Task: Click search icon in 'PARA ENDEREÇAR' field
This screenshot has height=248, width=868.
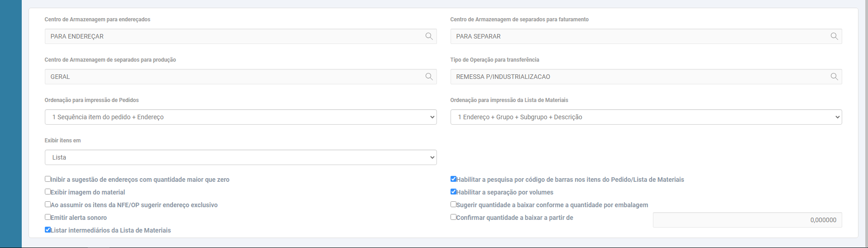Action: pyautogui.click(x=429, y=36)
